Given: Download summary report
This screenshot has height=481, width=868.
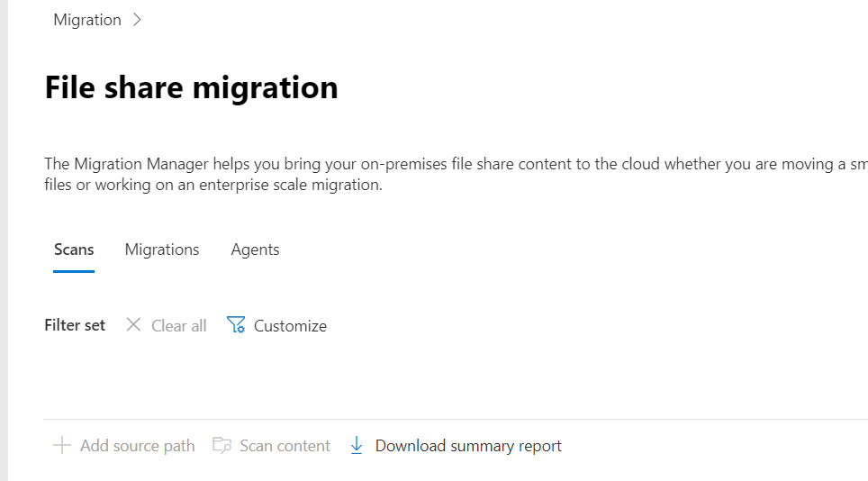Looking at the screenshot, I should coord(468,446).
